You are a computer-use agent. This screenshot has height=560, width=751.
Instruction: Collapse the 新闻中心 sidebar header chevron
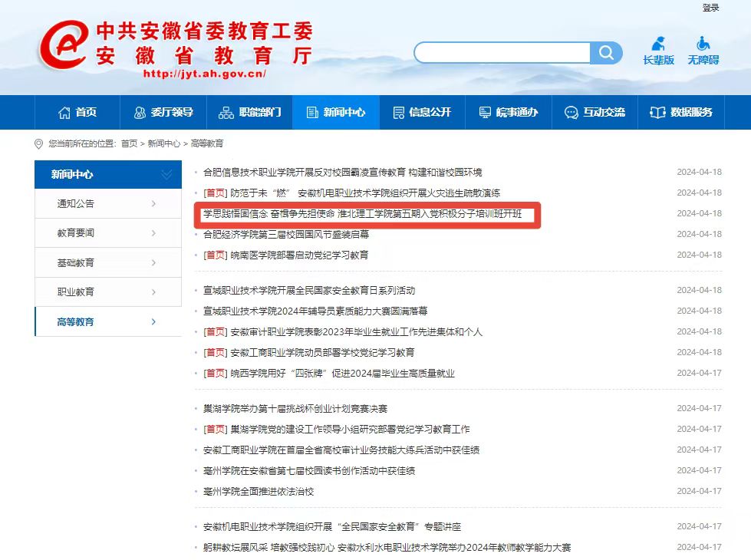pos(166,175)
